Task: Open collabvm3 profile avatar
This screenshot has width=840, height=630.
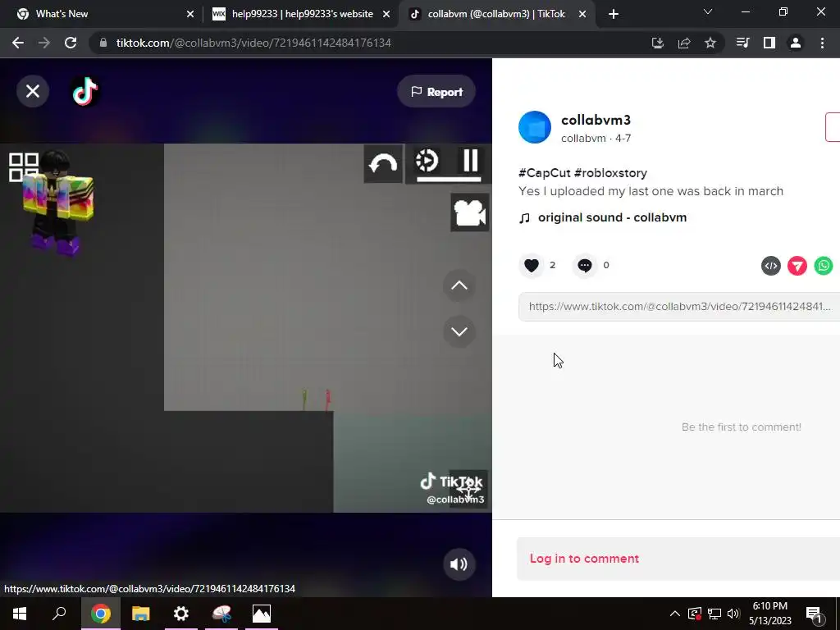Action: pos(535,127)
